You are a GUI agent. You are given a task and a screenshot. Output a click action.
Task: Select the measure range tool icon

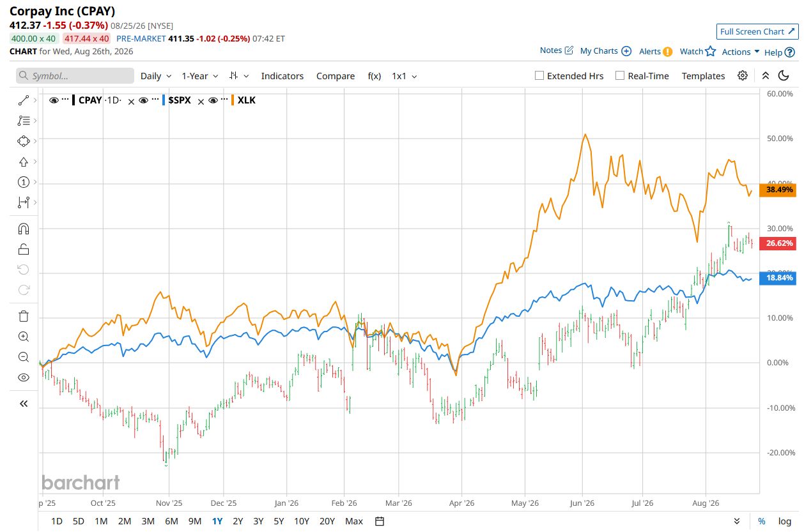[24, 202]
